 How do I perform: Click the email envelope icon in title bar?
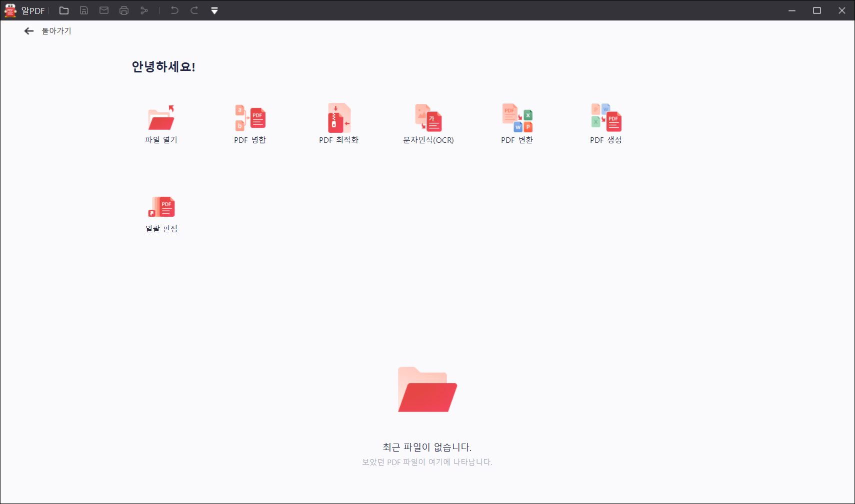(104, 10)
